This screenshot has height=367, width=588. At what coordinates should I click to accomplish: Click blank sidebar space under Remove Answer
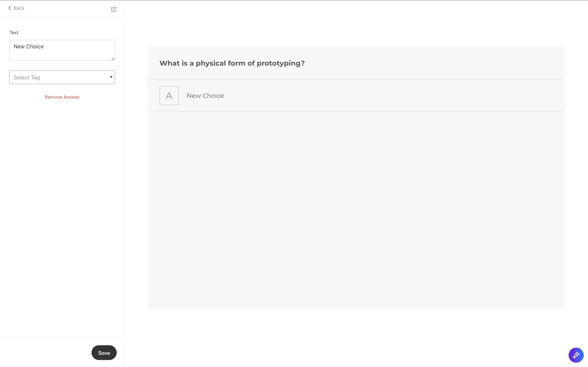[62, 218]
